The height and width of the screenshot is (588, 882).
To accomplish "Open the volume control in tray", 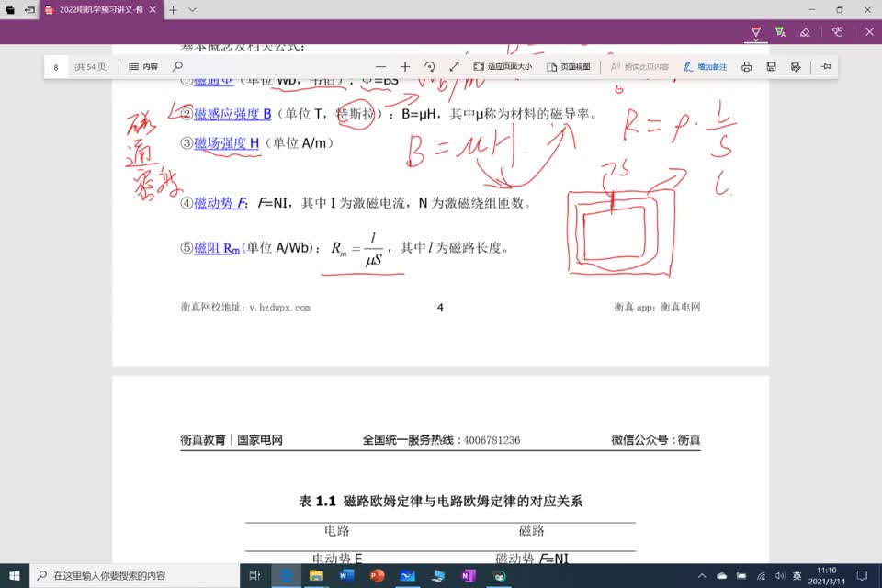I will [780, 576].
